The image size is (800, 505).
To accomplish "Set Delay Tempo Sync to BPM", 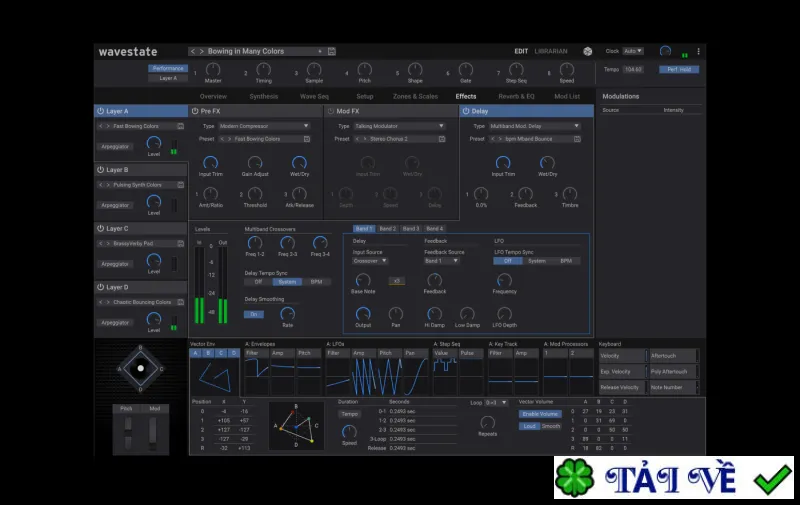I will point(316,282).
